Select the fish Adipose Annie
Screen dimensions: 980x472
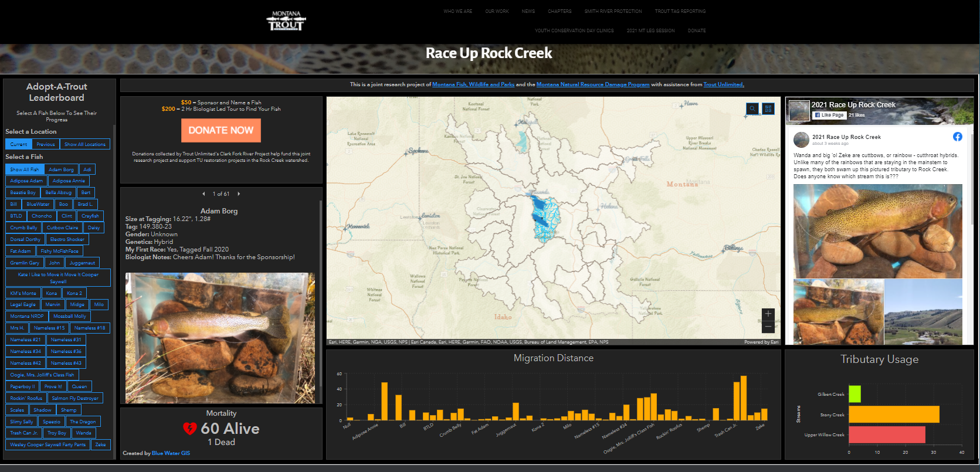tap(69, 181)
